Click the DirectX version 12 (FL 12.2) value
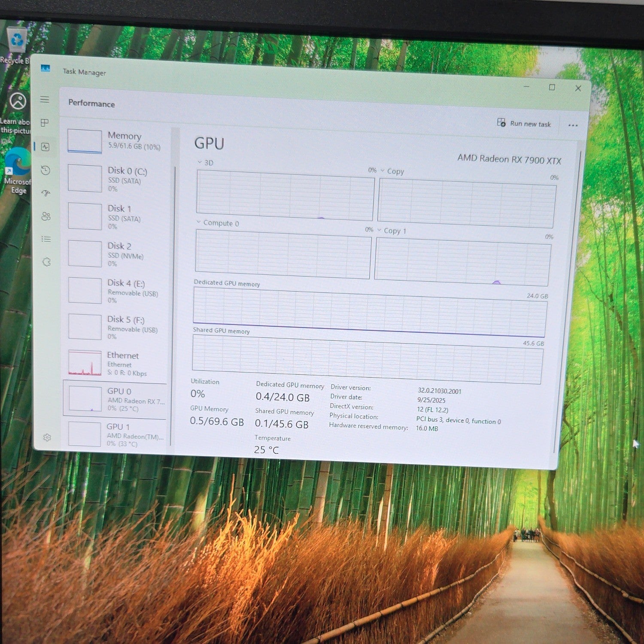The height and width of the screenshot is (644, 644). (x=432, y=410)
